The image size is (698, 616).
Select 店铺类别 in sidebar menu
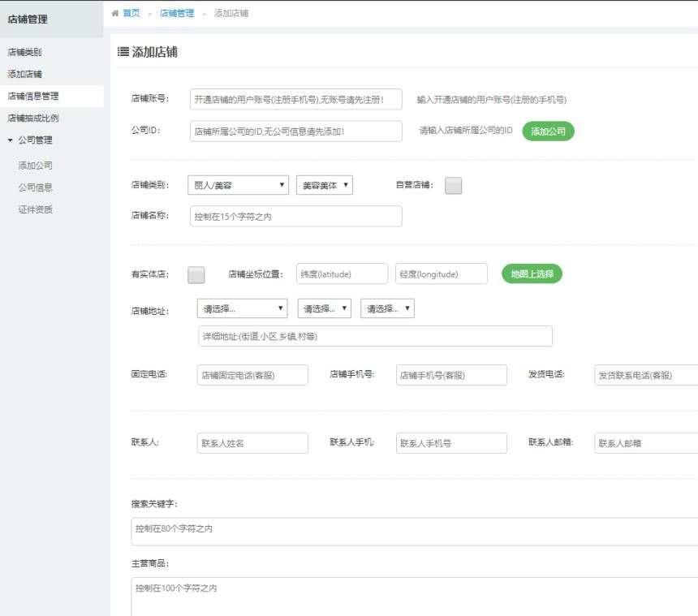pyautogui.click(x=24, y=52)
